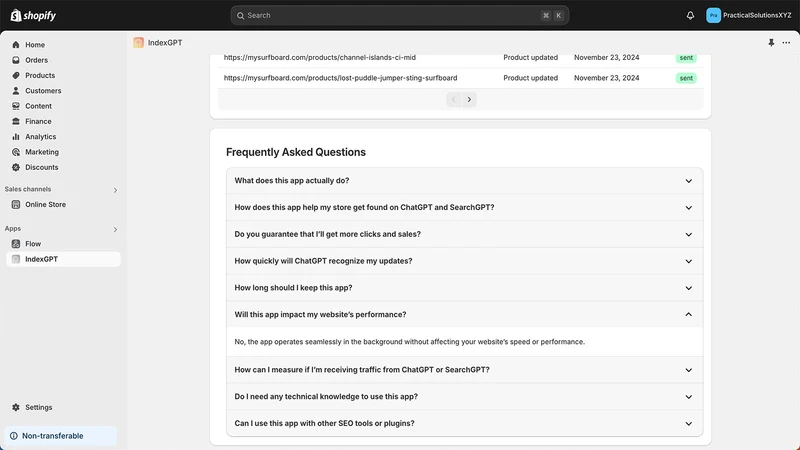This screenshot has width=800, height=450.
Task: Expand the Apps section chevron
Action: coord(115,230)
